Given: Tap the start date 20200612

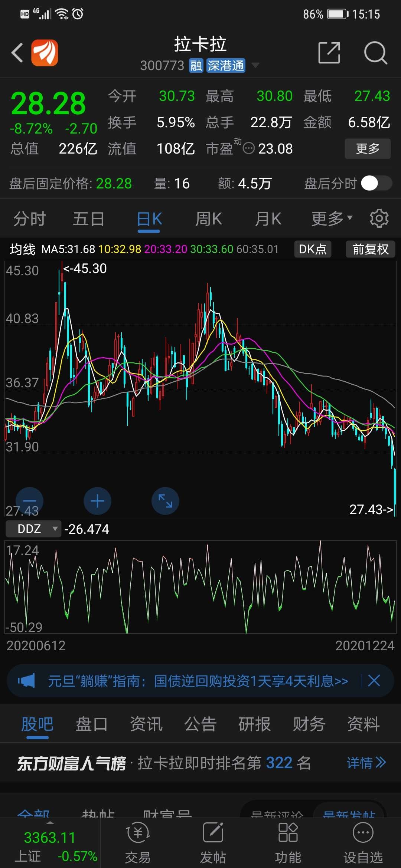Looking at the screenshot, I should point(36,646).
